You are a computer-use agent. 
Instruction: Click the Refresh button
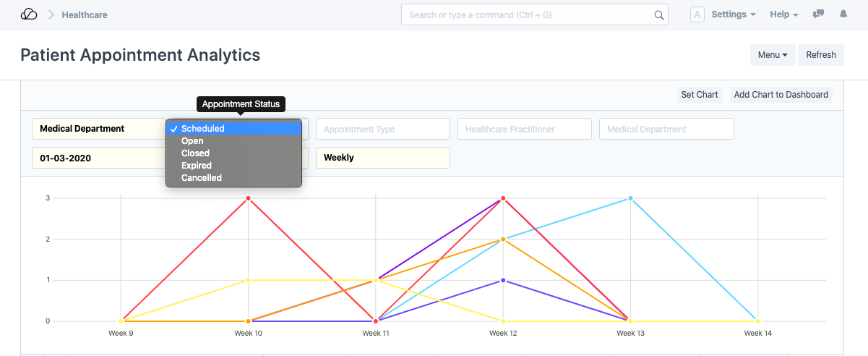click(821, 55)
